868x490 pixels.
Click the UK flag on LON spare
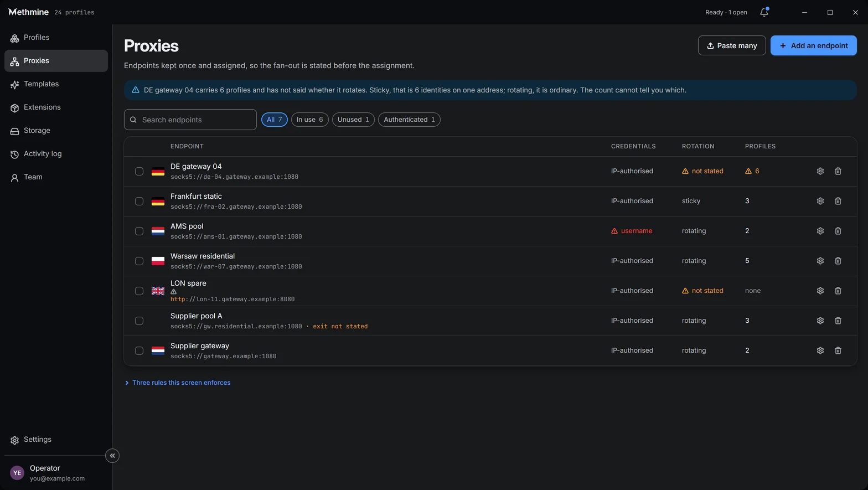point(158,291)
